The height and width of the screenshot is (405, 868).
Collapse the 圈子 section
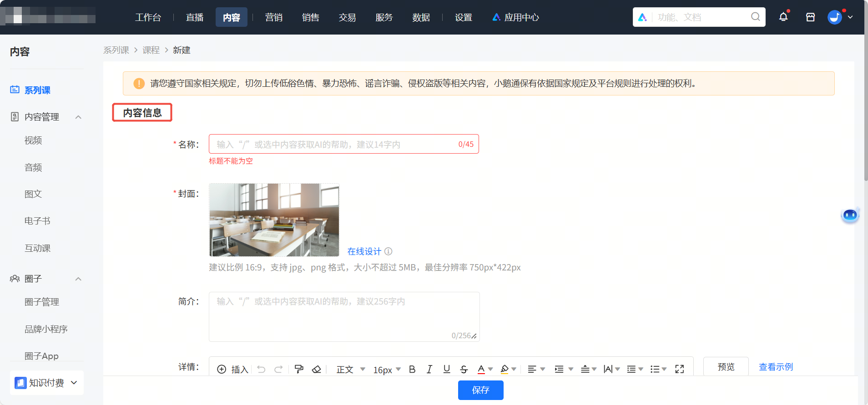point(78,279)
